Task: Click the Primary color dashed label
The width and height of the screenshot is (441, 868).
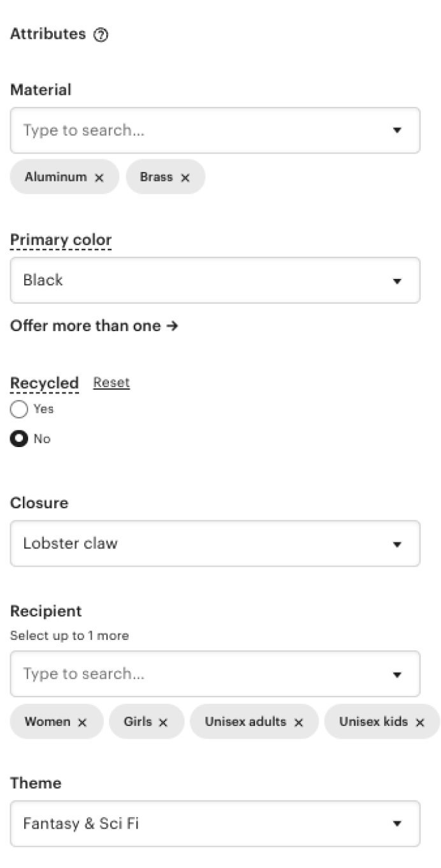Action: click(x=61, y=239)
